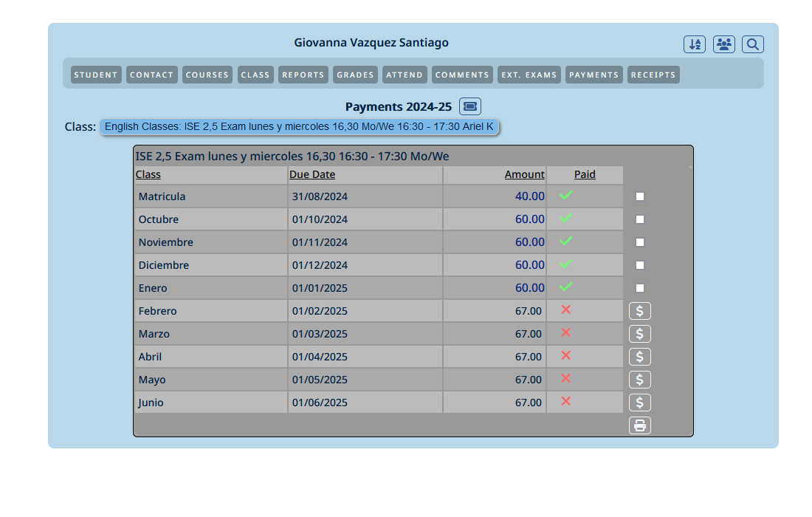Click the Payments 2024-25 heading

coord(399,106)
